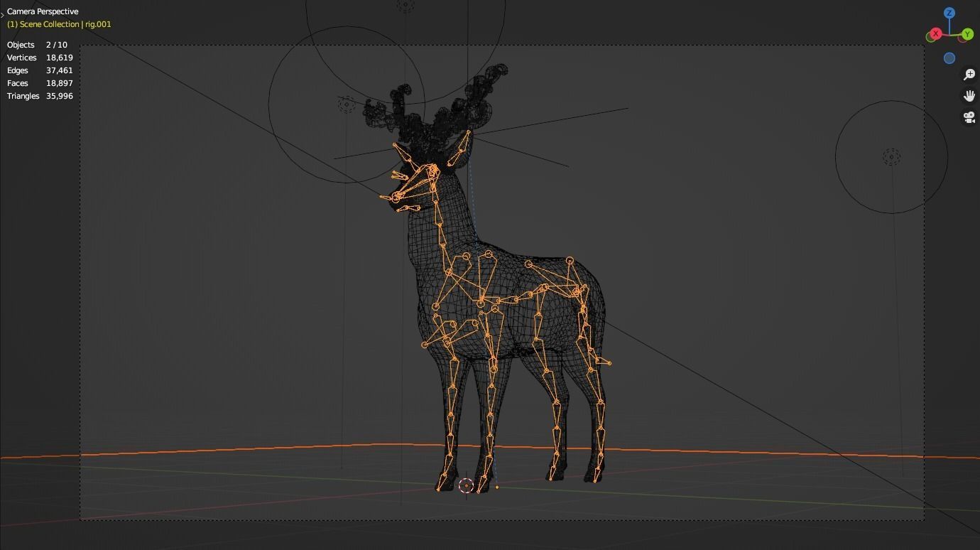This screenshot has width=980, height=550.
Task: Click the 'Camera Perspective' label
Action: pos(43,11)
